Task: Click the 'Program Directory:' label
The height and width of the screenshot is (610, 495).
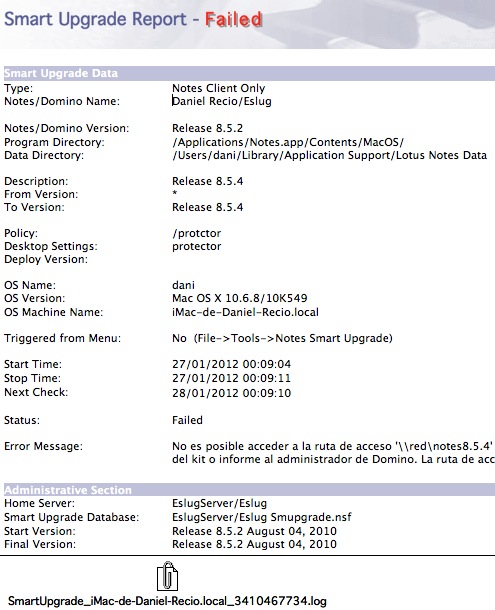Action: (x=54, y=142)
